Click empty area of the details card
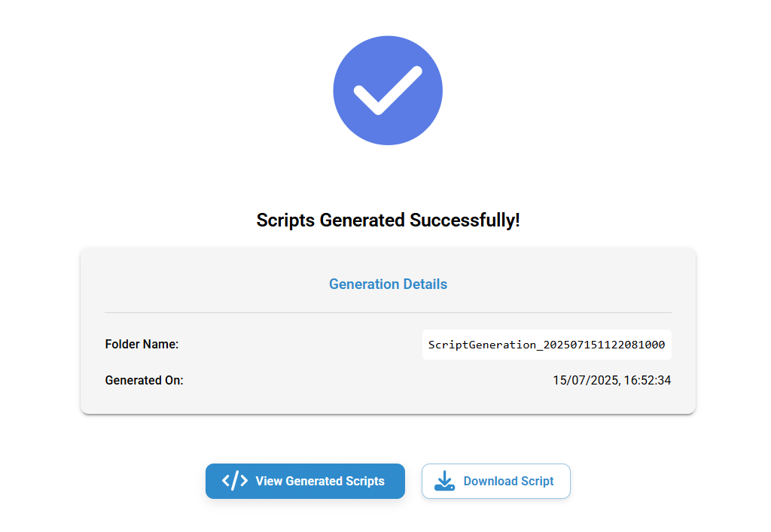This screenshot has height=532, width=771. click(295, 363)
